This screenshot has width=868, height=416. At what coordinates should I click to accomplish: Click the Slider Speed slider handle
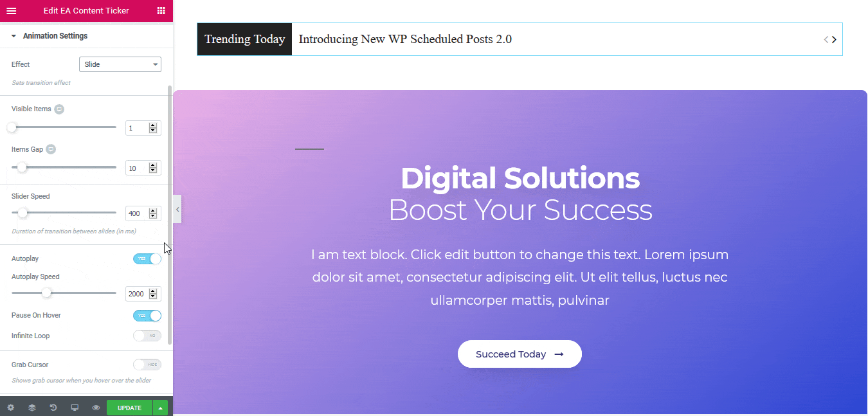tap(23, 213)
